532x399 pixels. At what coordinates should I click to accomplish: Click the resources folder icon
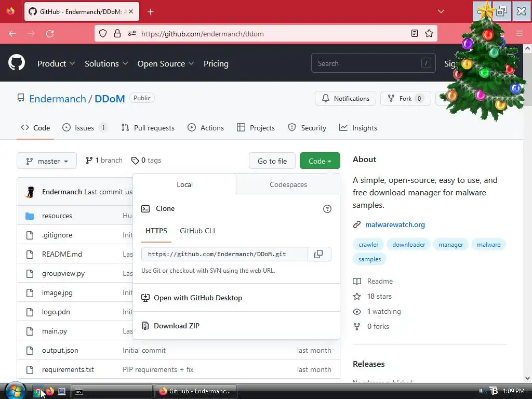[x=30, y=216]
